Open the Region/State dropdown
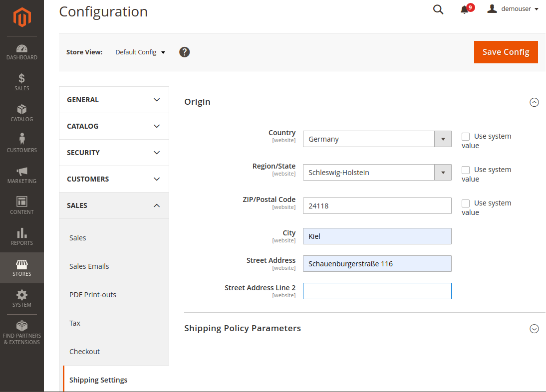 pyautogui.click(x=377, y=173)
